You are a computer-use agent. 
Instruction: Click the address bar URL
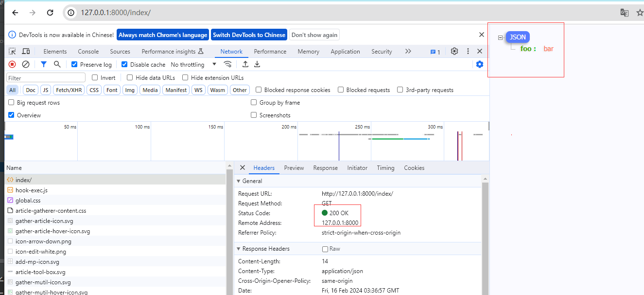pyautogui.click(x=115, y=13)
